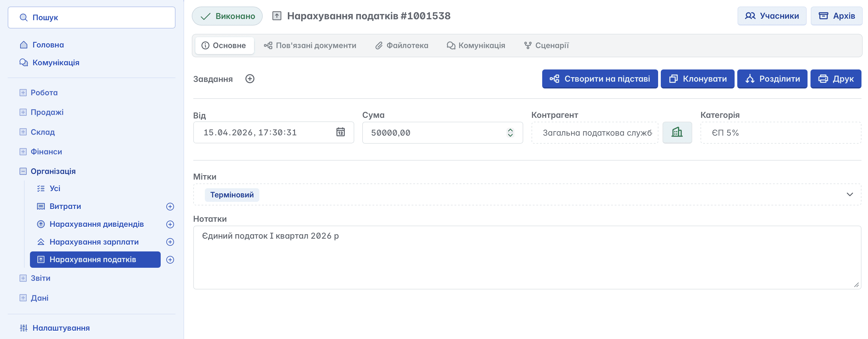Click the Створити на підставі button
Image resolution: width=868 pixels, height=339 pixels.
coord(599,79)
